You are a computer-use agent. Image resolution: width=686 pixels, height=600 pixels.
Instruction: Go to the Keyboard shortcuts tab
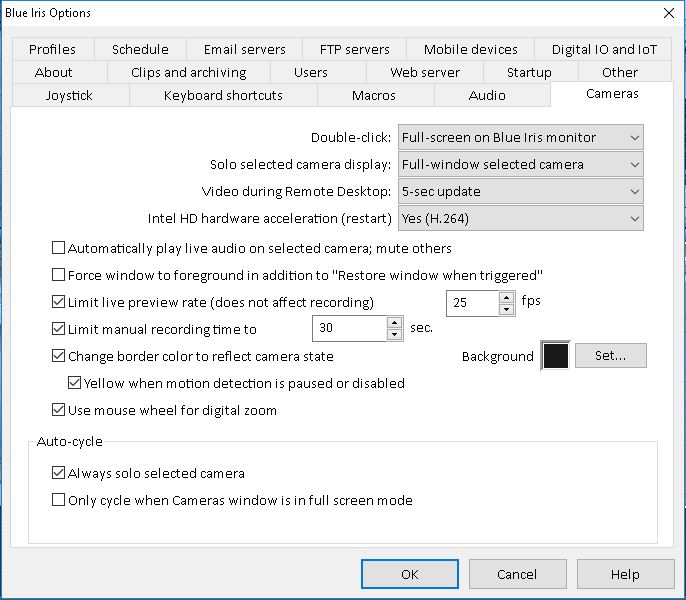pos(223,95)
